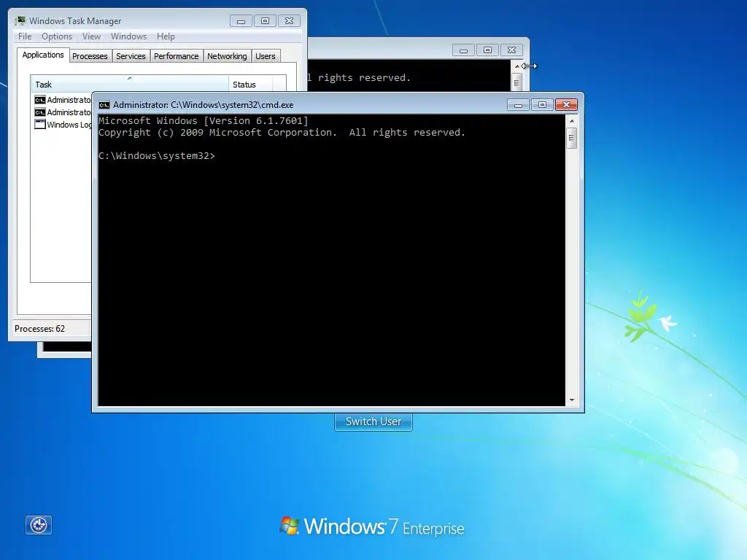Minimize the front cmd.exe window

pos(519,105)
